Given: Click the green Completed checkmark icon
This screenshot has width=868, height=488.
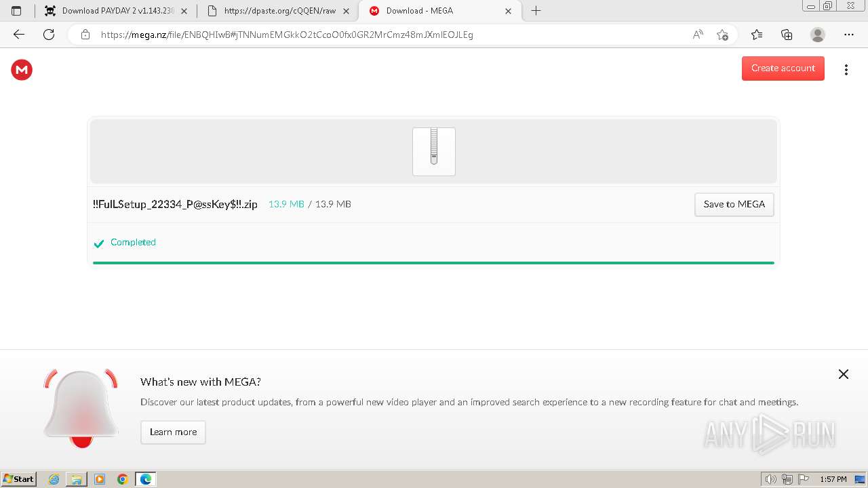Looking at the screenshot, I should [x=99, y=243].
